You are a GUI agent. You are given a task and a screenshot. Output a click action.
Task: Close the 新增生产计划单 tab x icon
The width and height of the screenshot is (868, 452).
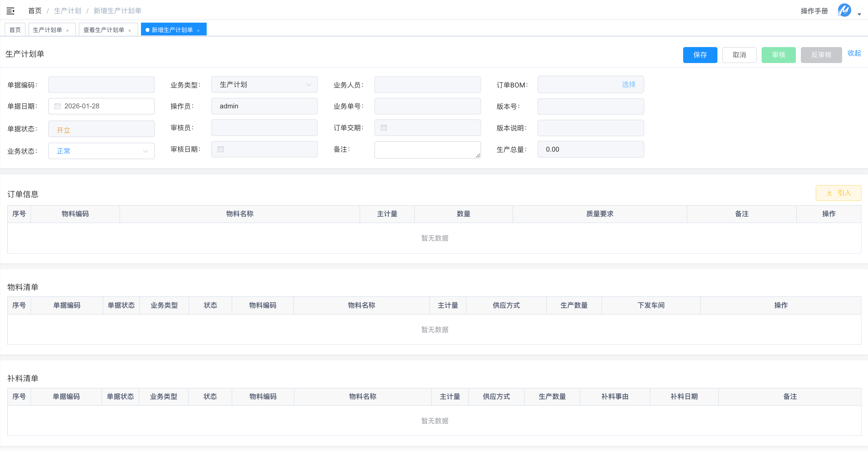coord(198,30)
